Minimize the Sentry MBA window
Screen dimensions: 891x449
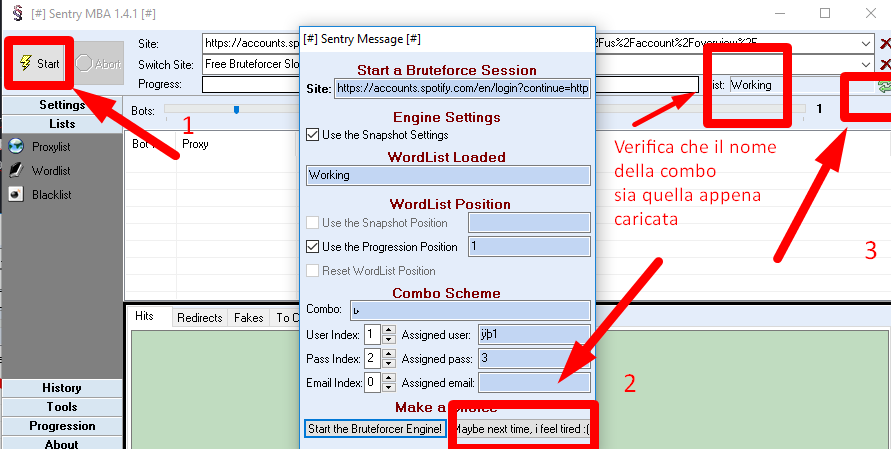click(x=780, y=13)
